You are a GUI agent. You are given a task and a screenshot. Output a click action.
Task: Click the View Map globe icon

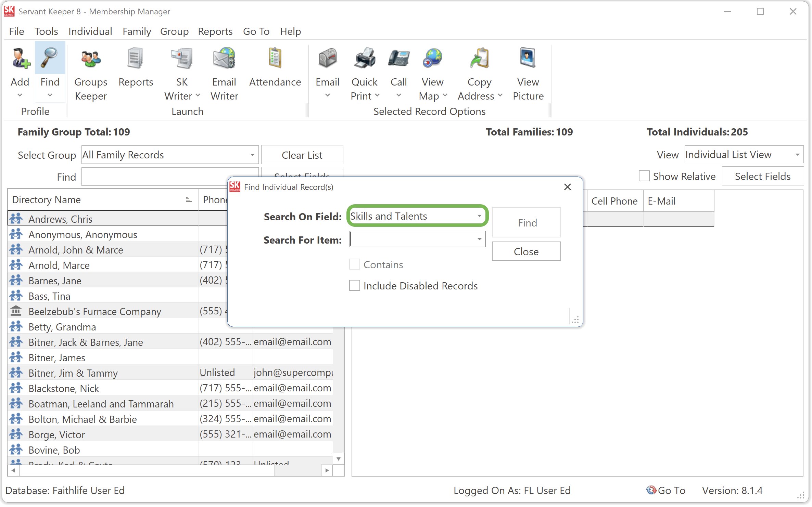tap(432, 58)
